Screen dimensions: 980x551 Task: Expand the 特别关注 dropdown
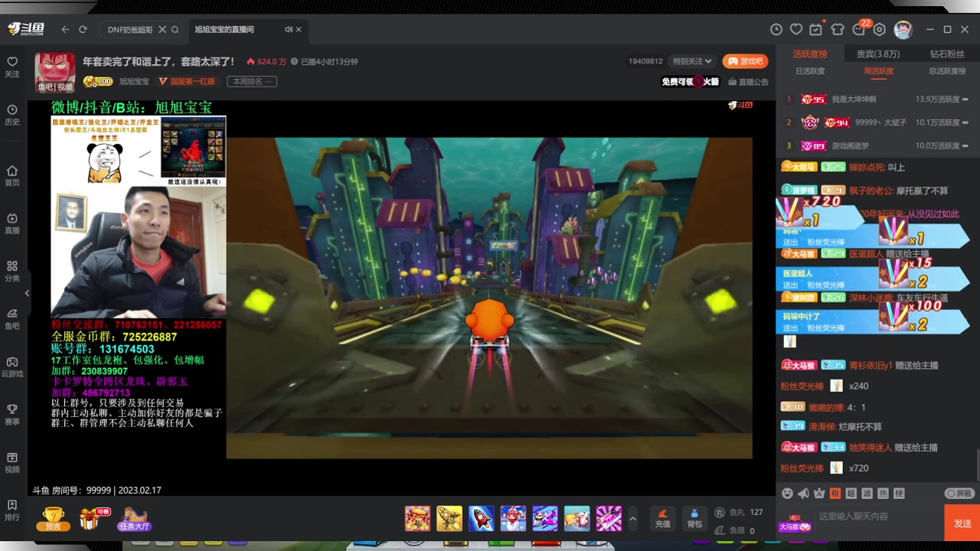coord(692,61)
